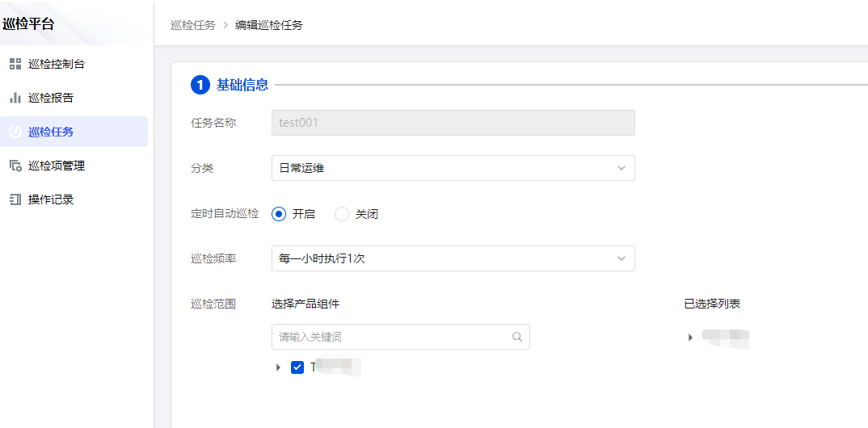Click the 操作记录 log icon
Image resolution: width=868 pixels, height=428 pixels.
point(15,199)
